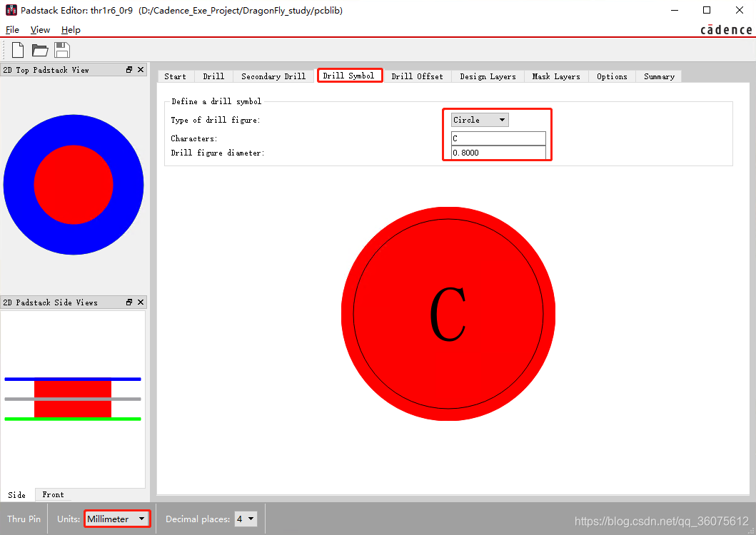Float the 2D Padstack Side Views panel
Image resolution: width=756 pixels, height=535 pixels.
129,302
